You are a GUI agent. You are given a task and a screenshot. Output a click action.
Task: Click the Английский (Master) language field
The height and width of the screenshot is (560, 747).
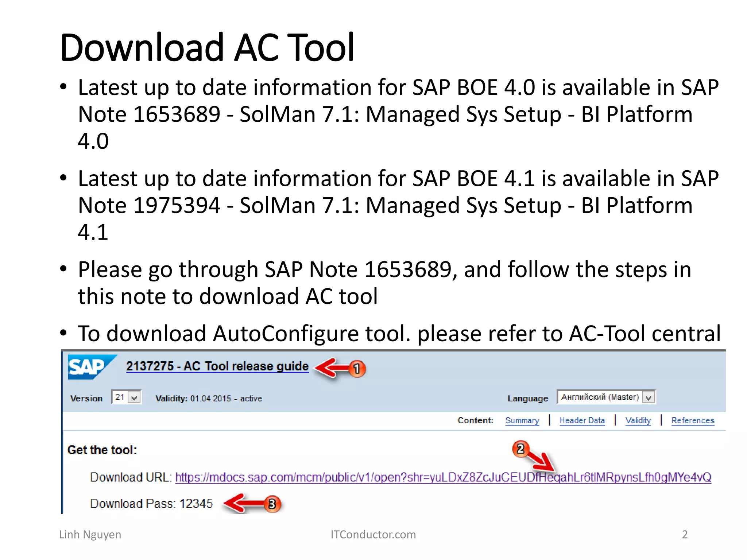pos(600,397)
